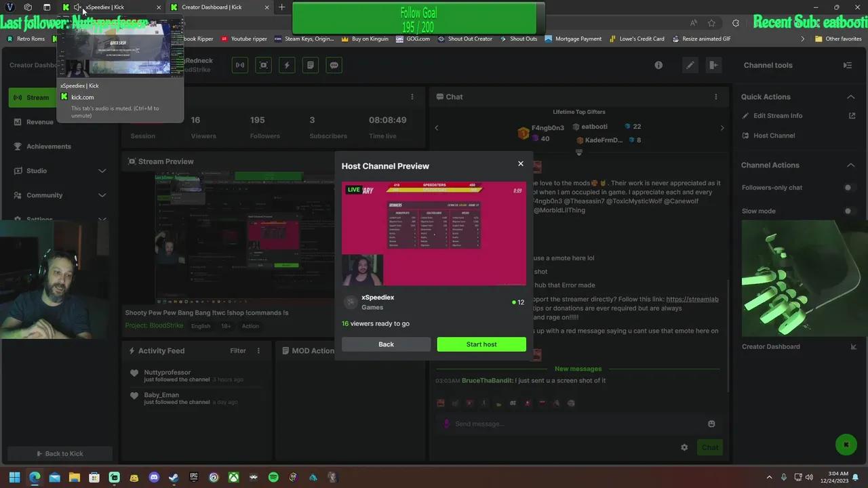The height and width of the screenshot is (488, 868).
Task: Open chat settings gear
Action: [x=684, y=447]
